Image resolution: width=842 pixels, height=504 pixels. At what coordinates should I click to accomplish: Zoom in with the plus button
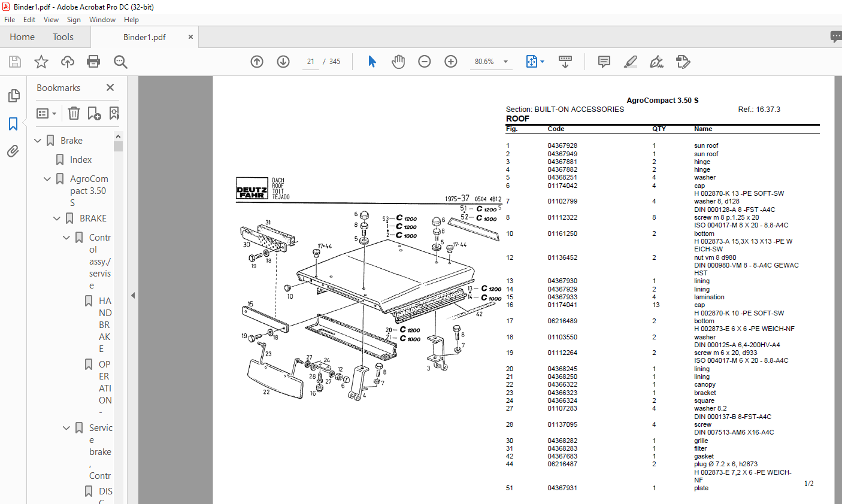click(451, 62)
